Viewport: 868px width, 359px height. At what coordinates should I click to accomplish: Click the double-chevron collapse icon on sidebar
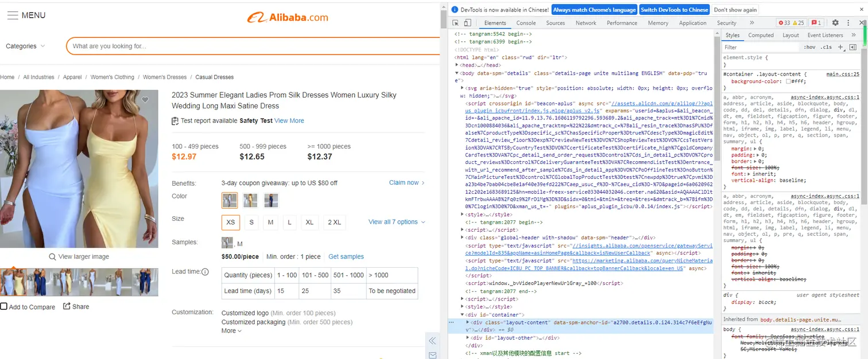pos(432,341)
